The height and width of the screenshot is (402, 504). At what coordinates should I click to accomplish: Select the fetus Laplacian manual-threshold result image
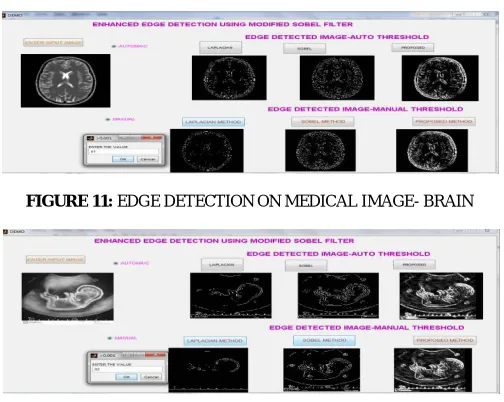(x=208, y=370)
